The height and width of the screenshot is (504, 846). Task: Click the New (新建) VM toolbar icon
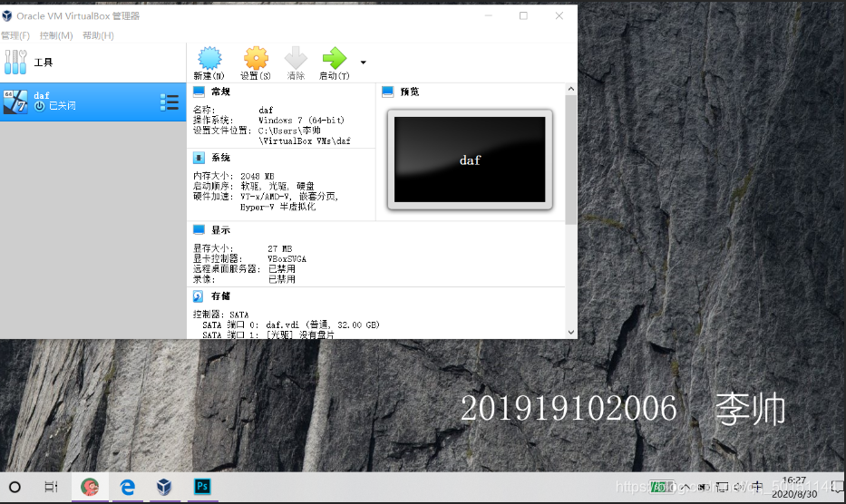pyautogui.click(x=209, y=58)
